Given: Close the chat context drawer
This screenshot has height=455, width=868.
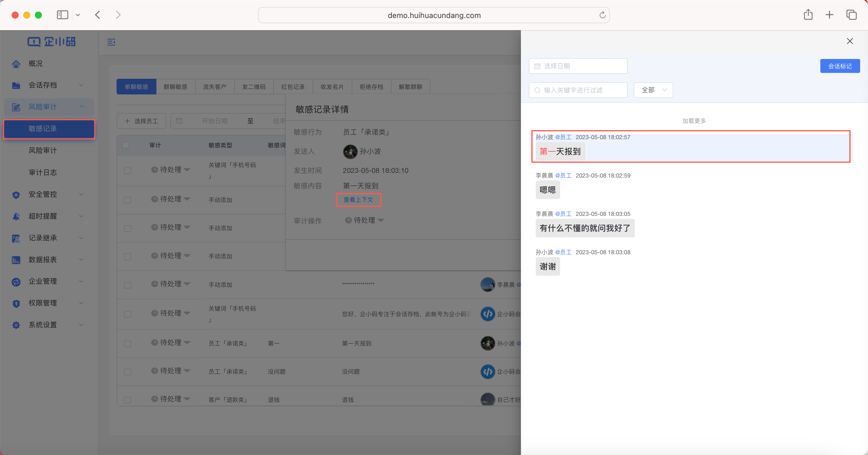Looking at the screenshot, I should (850, 41).
